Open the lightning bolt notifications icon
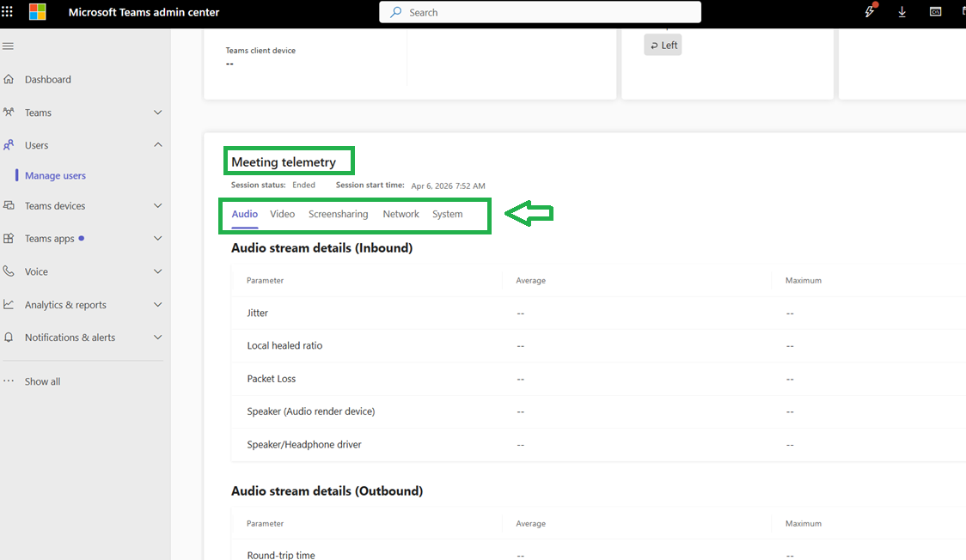Screen dimensions: 966x560 [870, 12]
